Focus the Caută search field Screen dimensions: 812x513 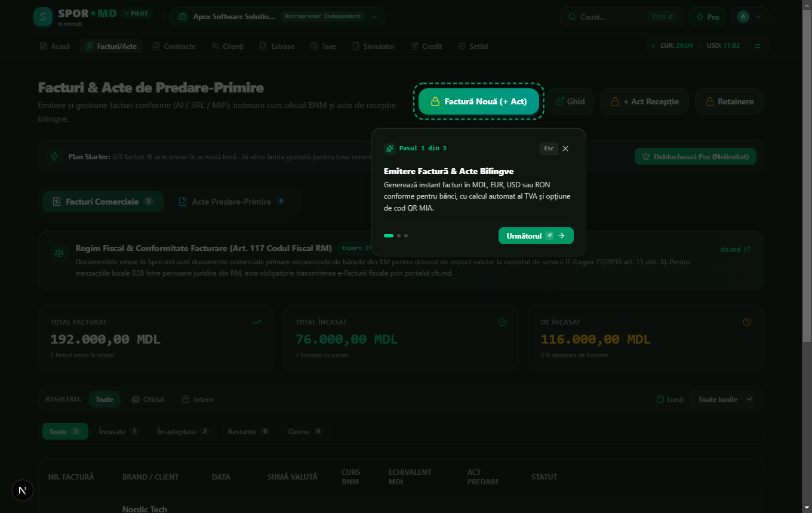click(622, 17)
